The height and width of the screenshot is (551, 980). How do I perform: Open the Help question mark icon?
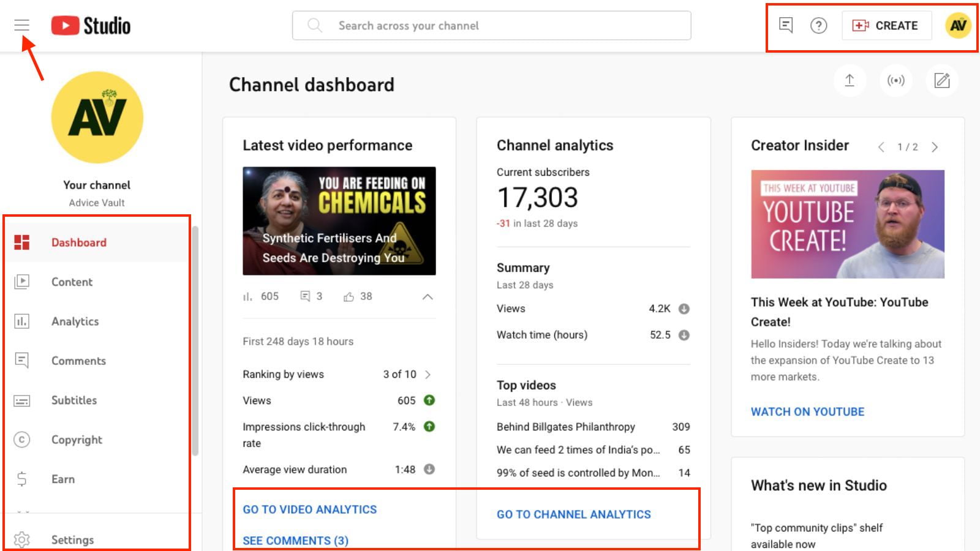[x=818, y=25]
